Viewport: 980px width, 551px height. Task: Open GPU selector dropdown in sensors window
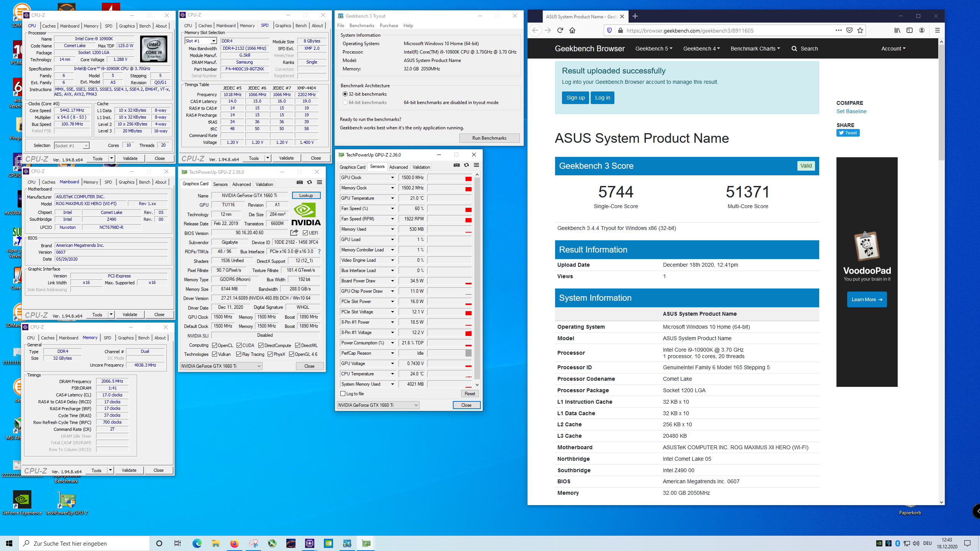(x=378, y=405)
